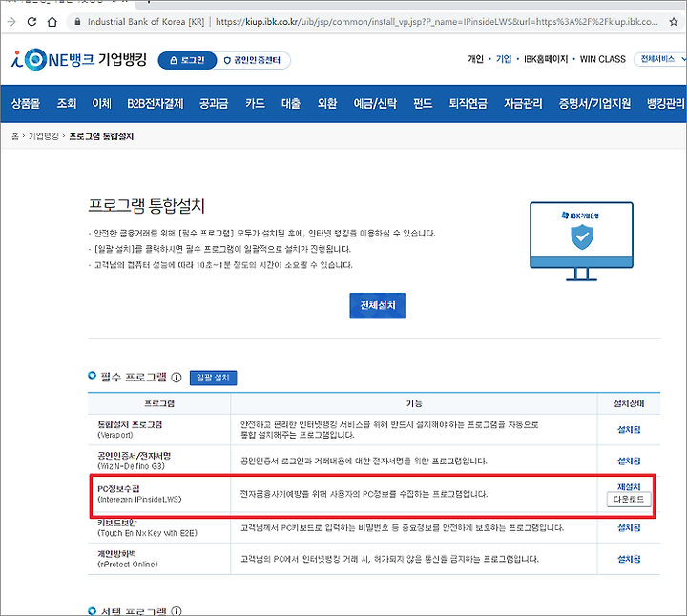Image resolution: width=687 pixels, height=616 pixels.
Task: Click the browser reload icon
Action: click(x=31, y=21)
